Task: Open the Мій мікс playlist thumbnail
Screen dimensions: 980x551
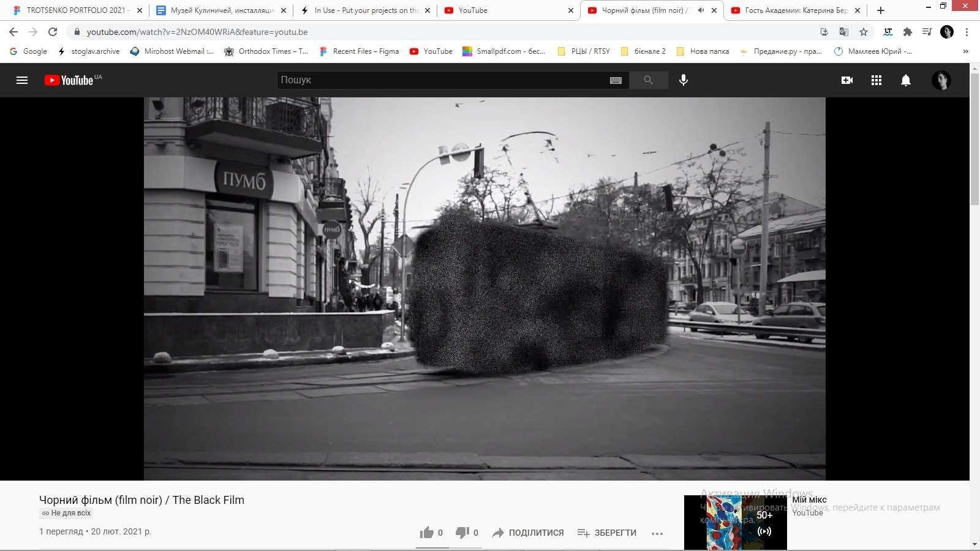Action: tap(735, 522)
